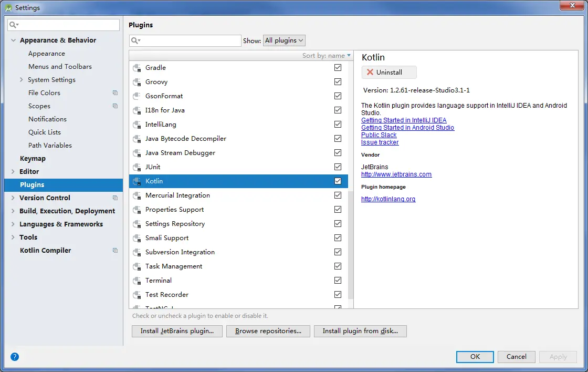Screen dimensions: 588x372
Task: Expand the Build, Execution, Deployment section
Action: coord(13,211)
